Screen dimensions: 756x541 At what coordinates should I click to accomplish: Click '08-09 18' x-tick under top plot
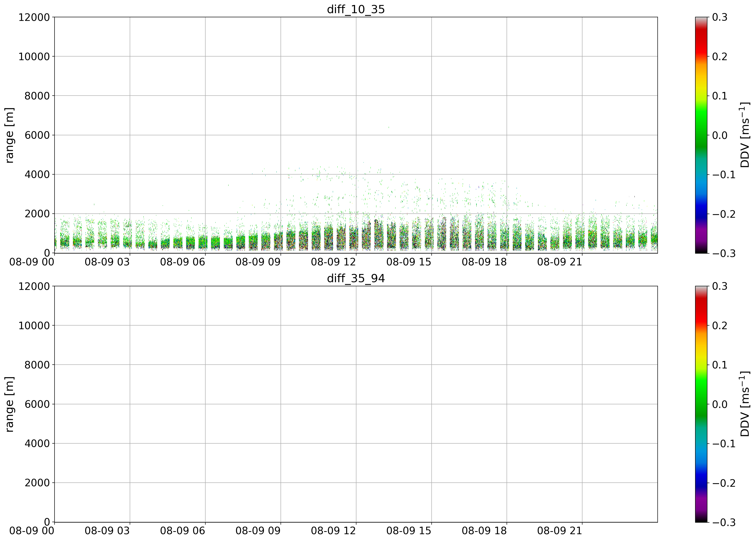tap(484, 262)
